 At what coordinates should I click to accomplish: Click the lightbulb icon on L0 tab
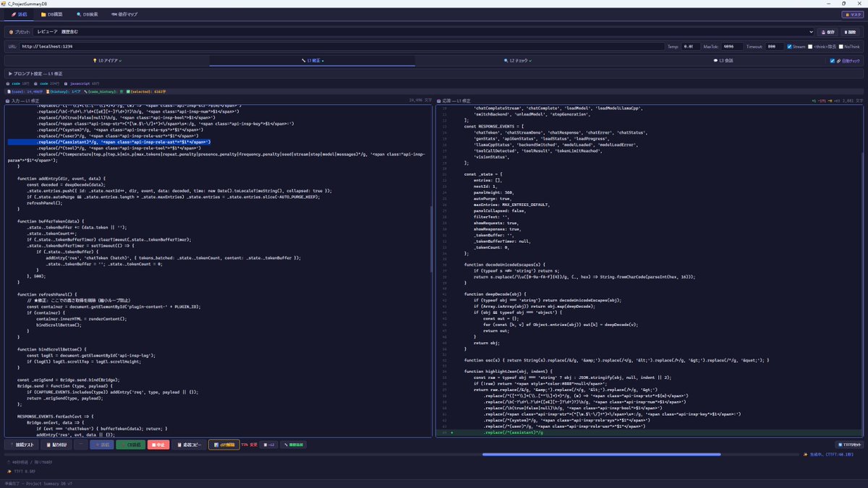click(95, 61)
